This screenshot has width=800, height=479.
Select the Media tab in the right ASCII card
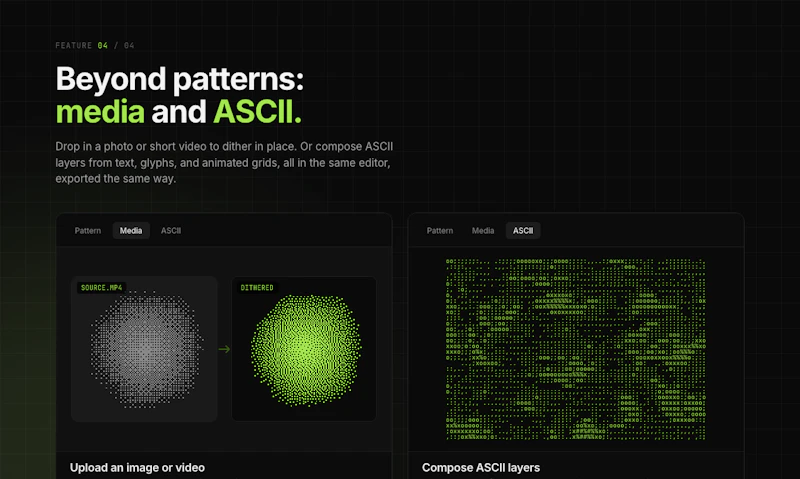483,231
